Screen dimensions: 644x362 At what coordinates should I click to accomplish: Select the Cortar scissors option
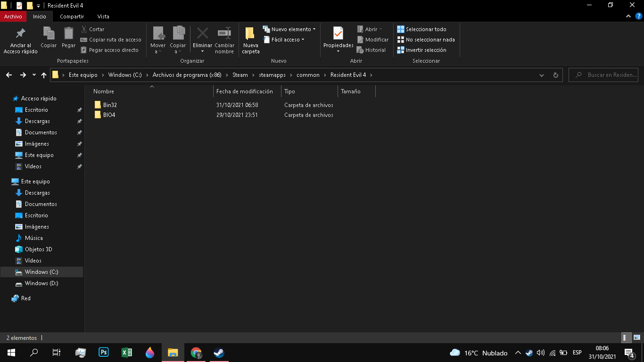pyautogui.click(x=92, y=29)
